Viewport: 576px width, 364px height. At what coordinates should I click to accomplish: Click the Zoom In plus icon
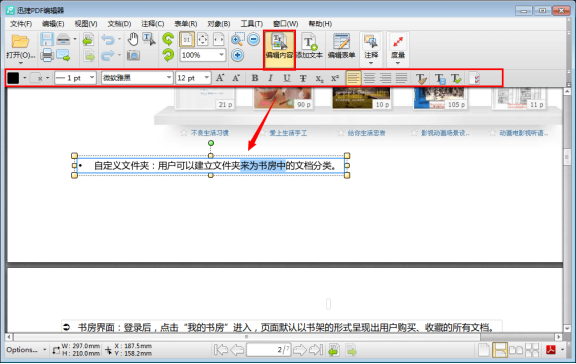(237, 55)
